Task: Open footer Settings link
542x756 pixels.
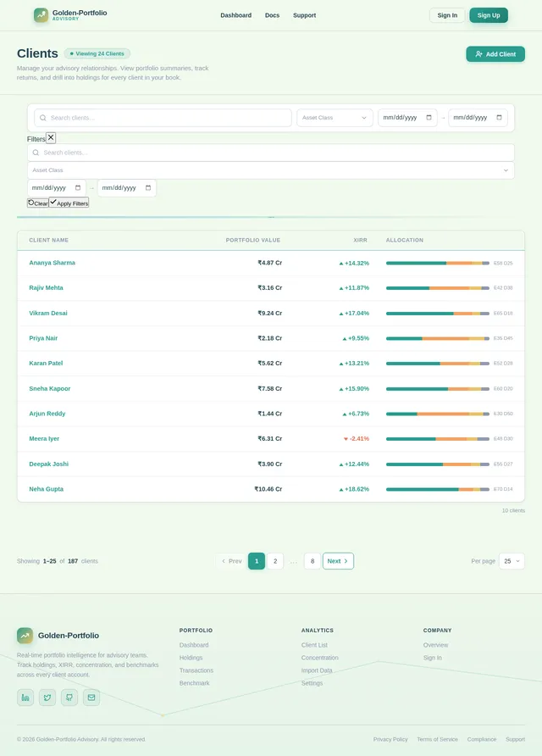Action: coord(312,683)
